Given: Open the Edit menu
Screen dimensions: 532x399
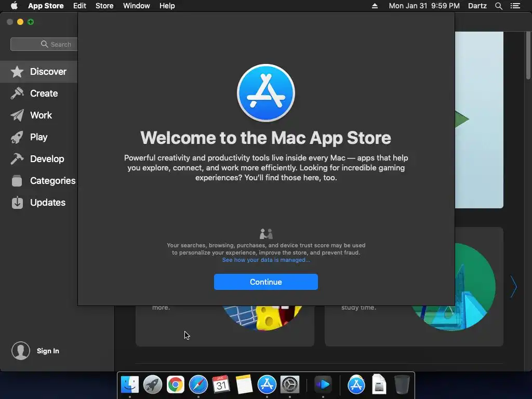Looking at the screenshot, I should tap(79, 6).
